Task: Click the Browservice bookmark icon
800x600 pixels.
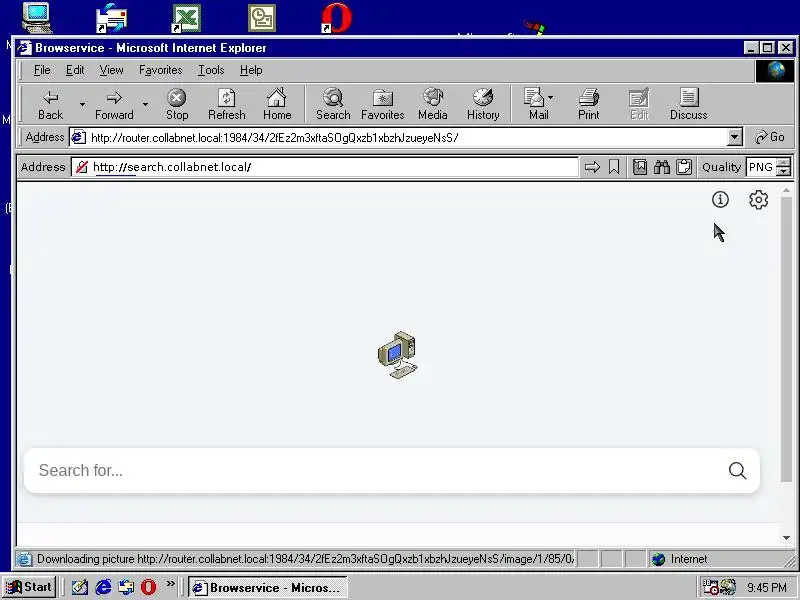Action: coord(614,167)
